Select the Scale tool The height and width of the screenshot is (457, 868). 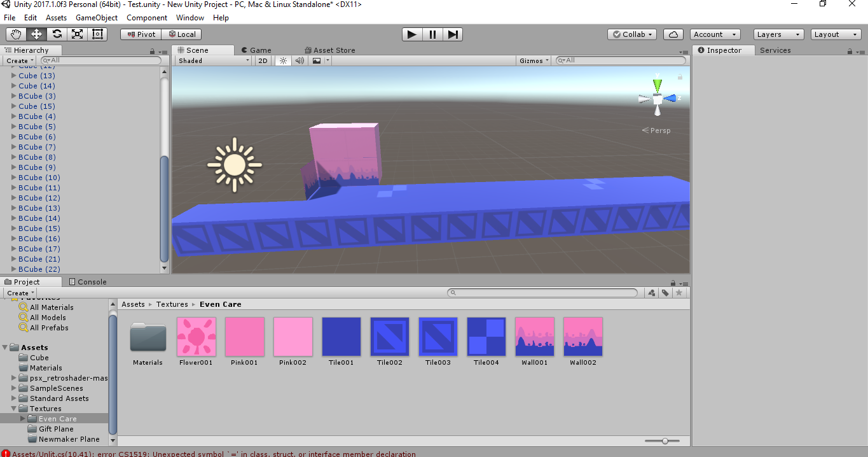pos(77,34)
